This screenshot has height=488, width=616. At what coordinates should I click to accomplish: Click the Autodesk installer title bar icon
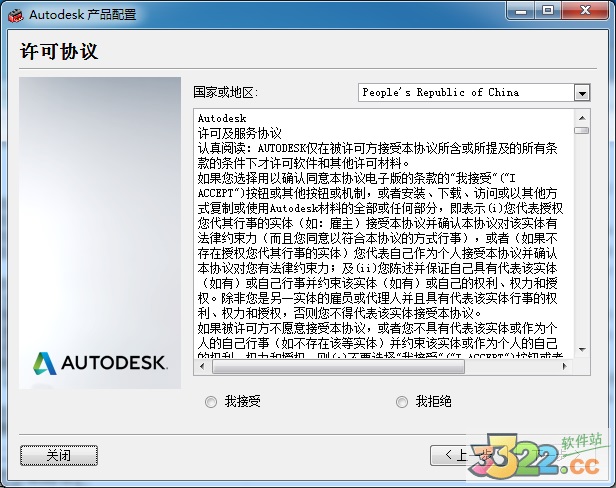16,15
